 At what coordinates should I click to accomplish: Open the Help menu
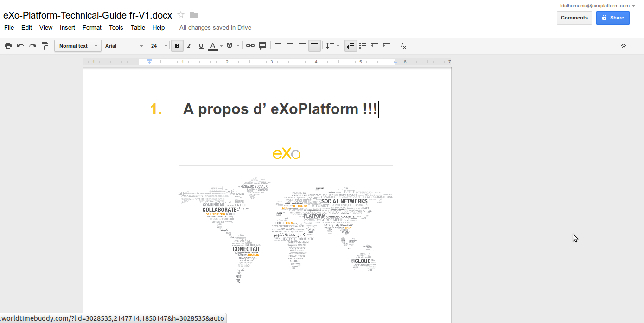[x=159, y=27]
